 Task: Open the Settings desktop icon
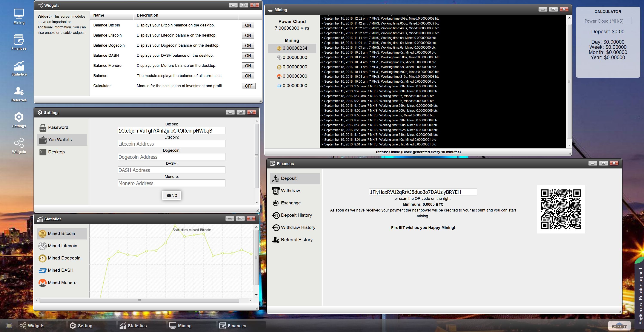[x=19, y=120]
